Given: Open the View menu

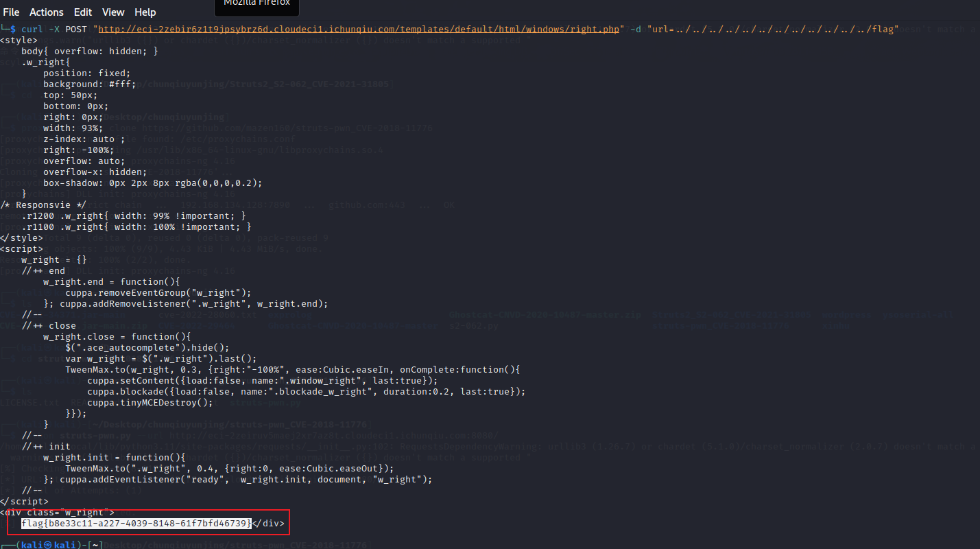Looking at the screenshot, I should pos(113,12).
